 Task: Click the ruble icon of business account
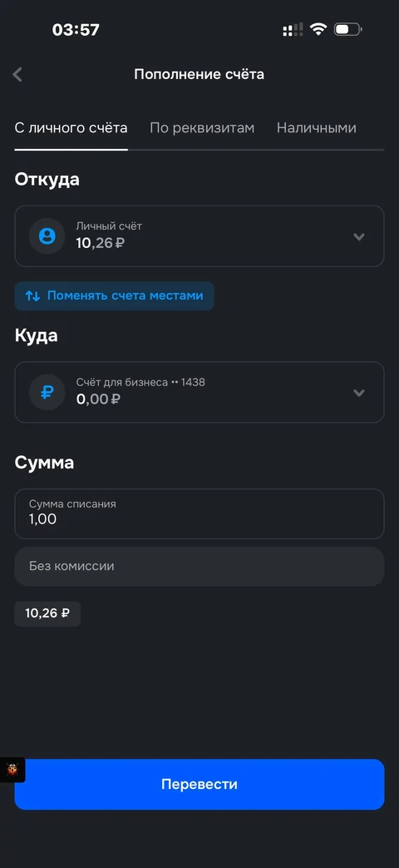47,392
